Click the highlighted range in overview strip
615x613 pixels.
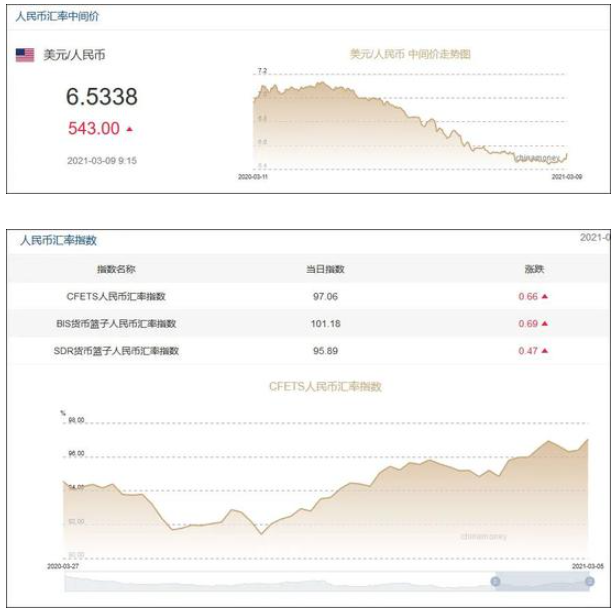tap(542, 582)
